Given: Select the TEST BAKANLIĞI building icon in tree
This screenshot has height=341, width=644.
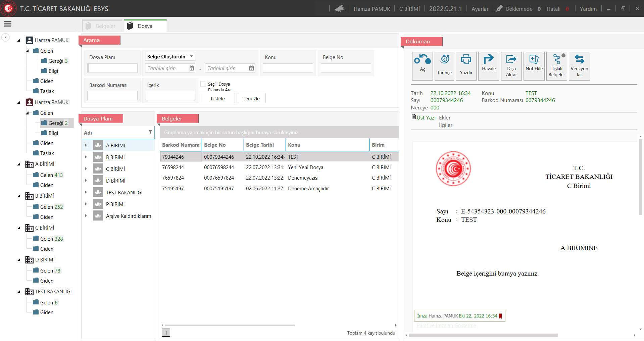Looking at the screenshot, I should 29,292.
